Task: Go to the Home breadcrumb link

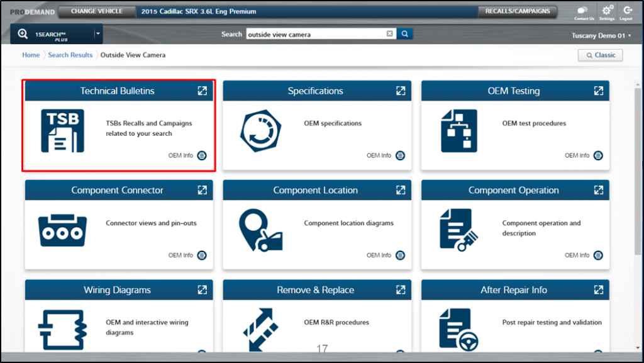Action: (31, 55)
